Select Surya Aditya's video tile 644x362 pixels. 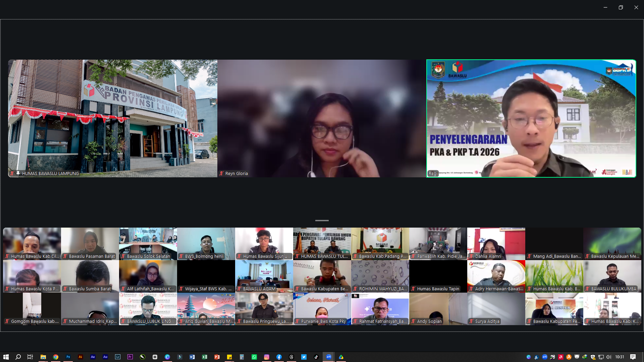tap(496, 309)
